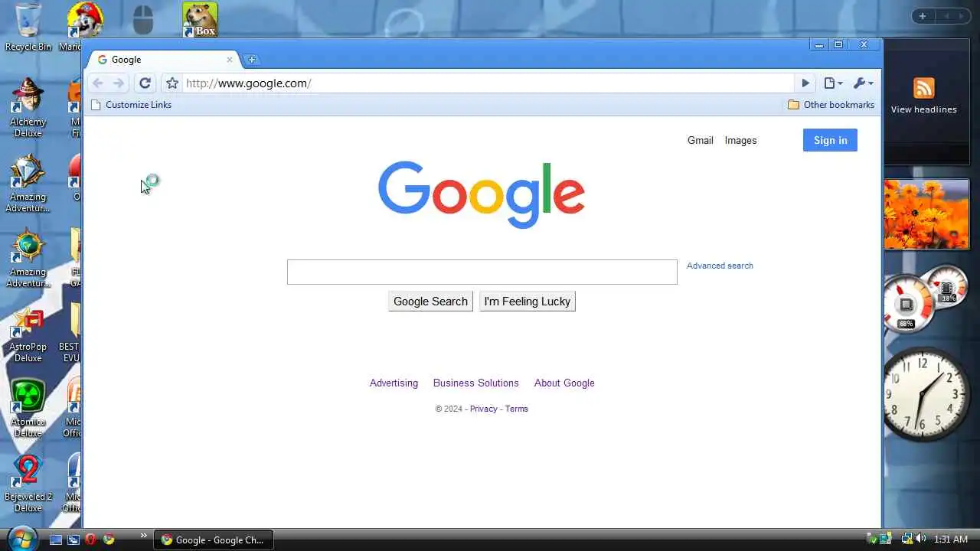Open Bejeweled 2 Deluxe desktop shortcut
Screen dimensions: 980x551
[x=28, y=483]
